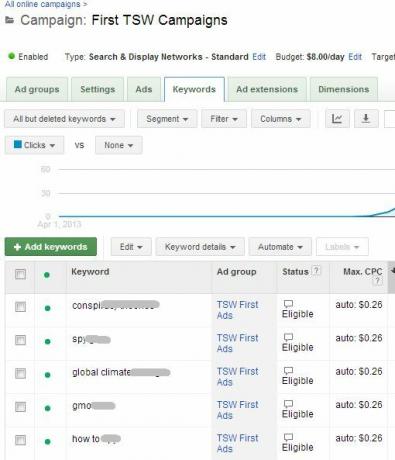Screen dimensions: 395x460
Task: Open TSW First Ads link in how to row
Action: click(238, 443)
